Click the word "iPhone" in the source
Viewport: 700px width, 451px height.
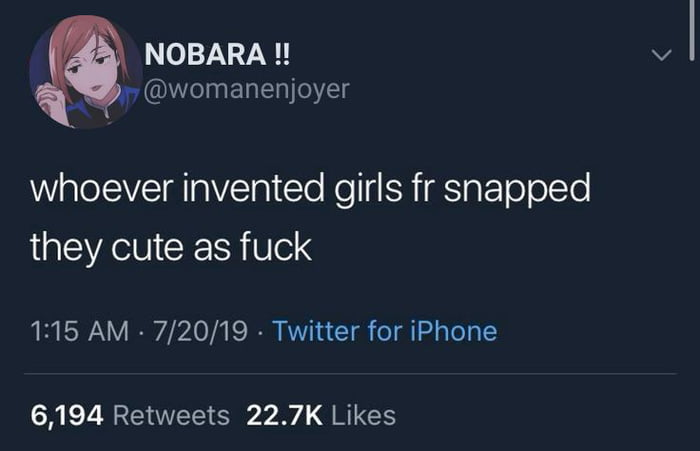(456, 330)
